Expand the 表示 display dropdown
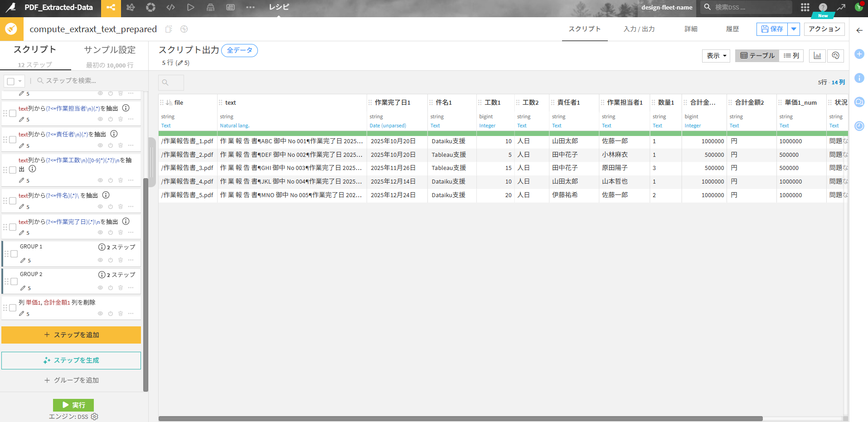This screenshot has width=868, height=422. click(x=716, y=55)
